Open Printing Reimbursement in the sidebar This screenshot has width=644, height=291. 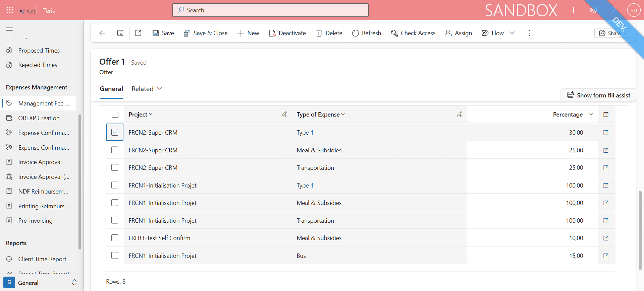43,206
